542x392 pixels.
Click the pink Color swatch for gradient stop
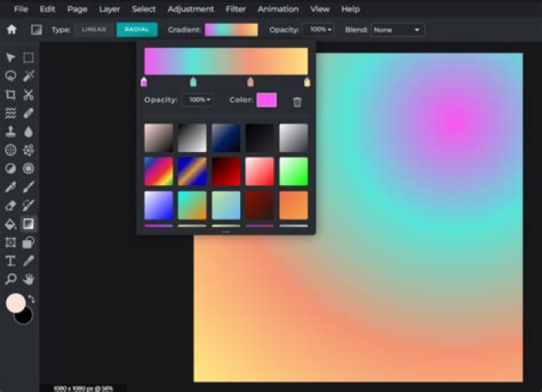pyautogui.click(x=266, y=100)
